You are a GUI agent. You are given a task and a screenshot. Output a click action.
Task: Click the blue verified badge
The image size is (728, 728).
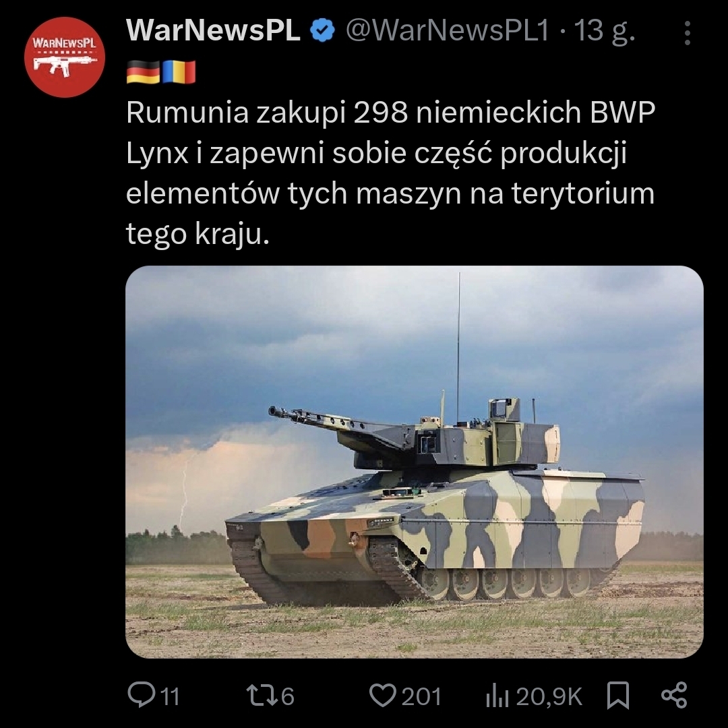pyautogui.click(x=322, y=30)
